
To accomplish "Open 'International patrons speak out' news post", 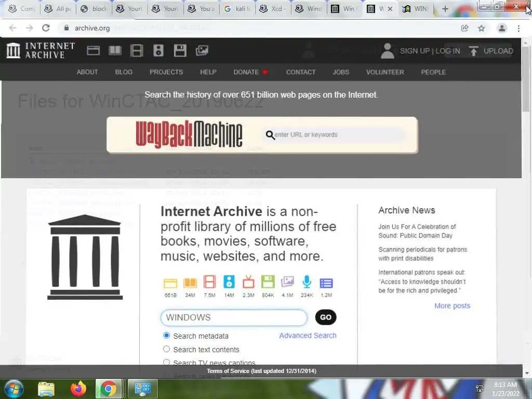I will click(422, 281).
